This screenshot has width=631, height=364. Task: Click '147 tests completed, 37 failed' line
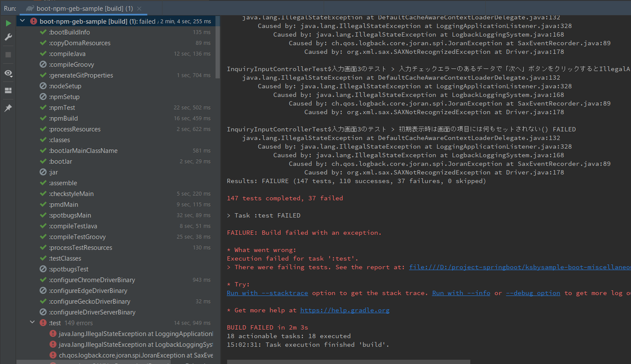coord(284,198)
